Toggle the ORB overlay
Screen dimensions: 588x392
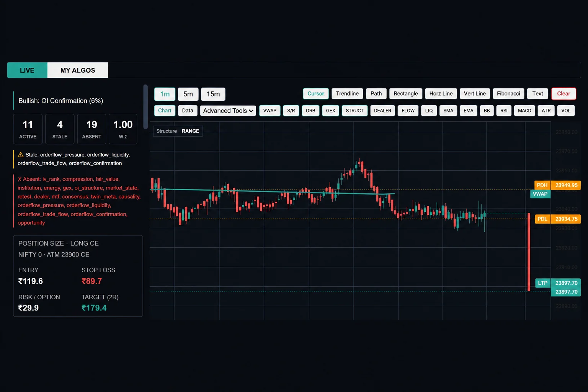(310, 111)
